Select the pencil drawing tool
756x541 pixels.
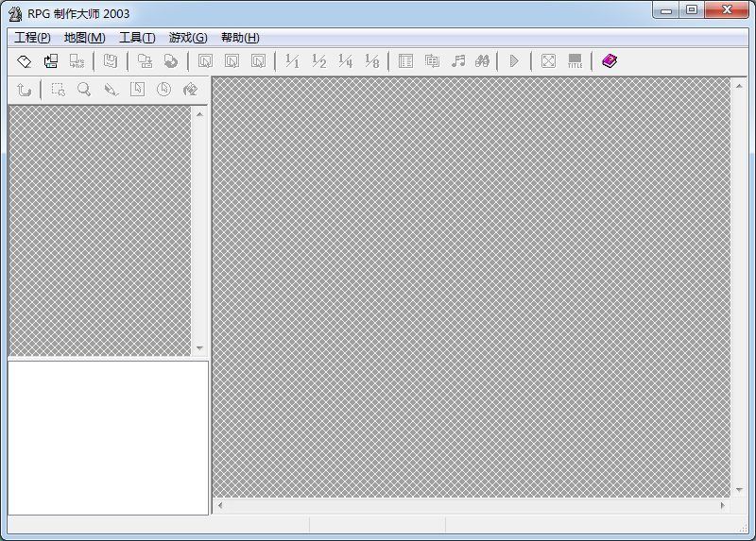111,90
